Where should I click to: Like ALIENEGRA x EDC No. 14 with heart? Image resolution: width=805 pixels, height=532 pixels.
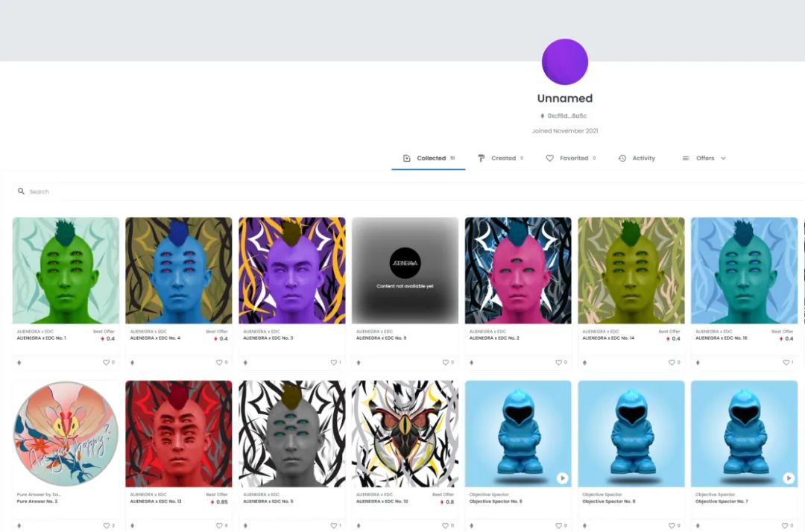[672, 362]
